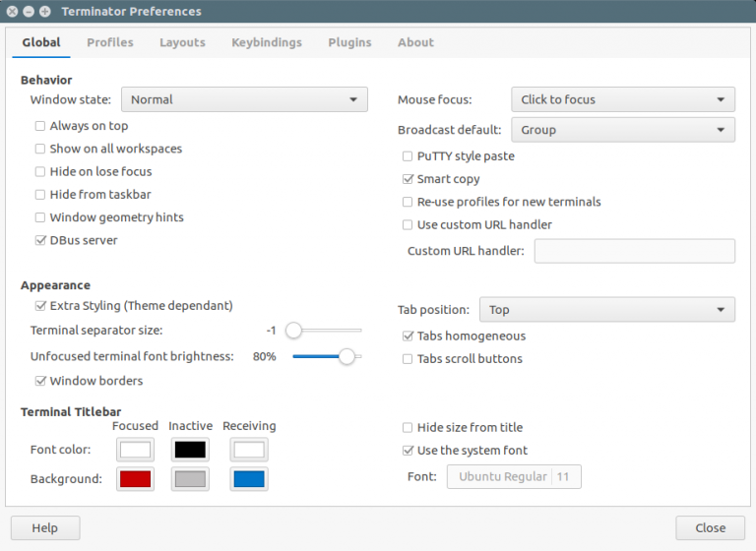Open the receiving background blue color swatch
Viewport: 756px width, 551px height.
coord(249,479)
